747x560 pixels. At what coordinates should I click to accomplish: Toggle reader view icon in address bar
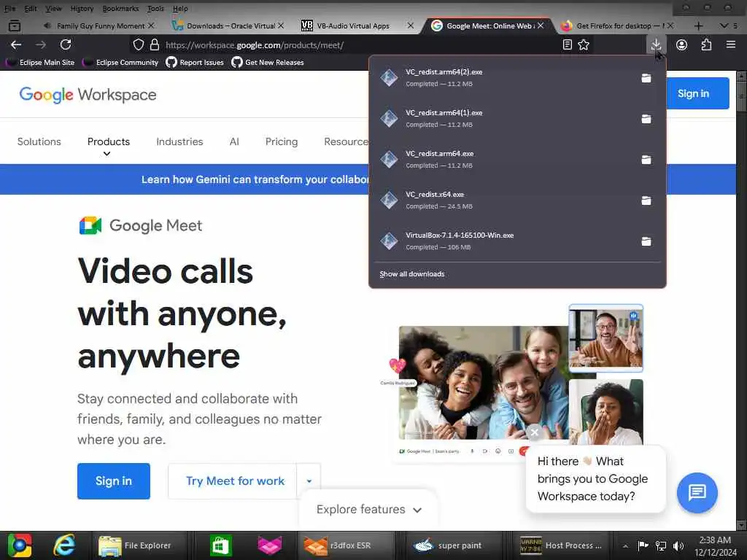[x=567, y=44]
